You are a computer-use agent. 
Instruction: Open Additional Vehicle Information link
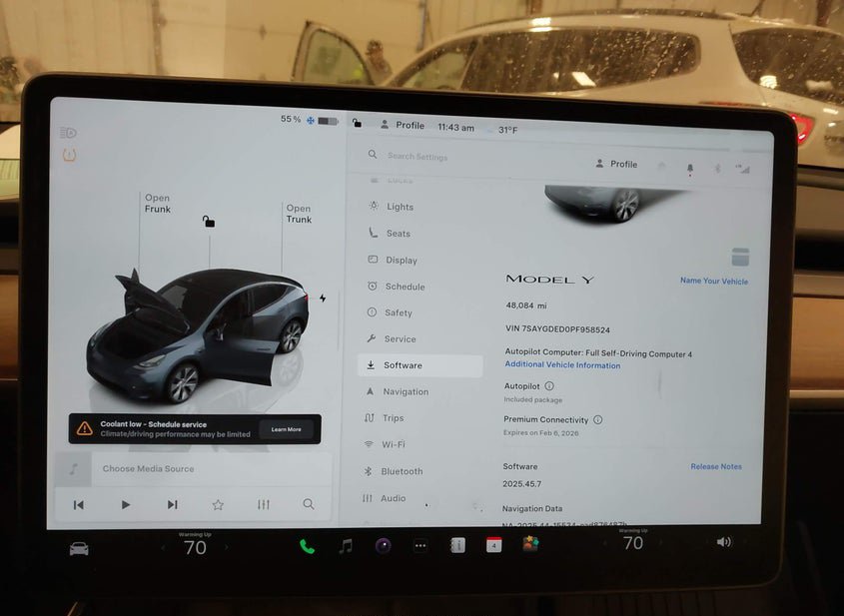click(562, 364)
